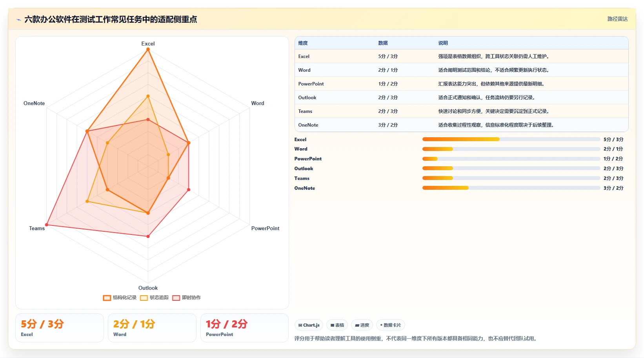Click the 数据卡片 tag chip

(x=391, y=325)
